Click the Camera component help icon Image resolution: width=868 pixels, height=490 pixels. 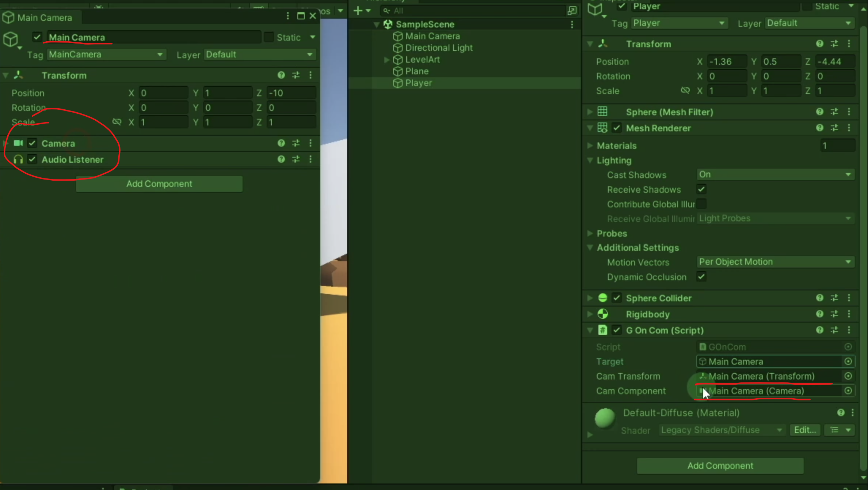pyautogui.click(x=281, y=143)
